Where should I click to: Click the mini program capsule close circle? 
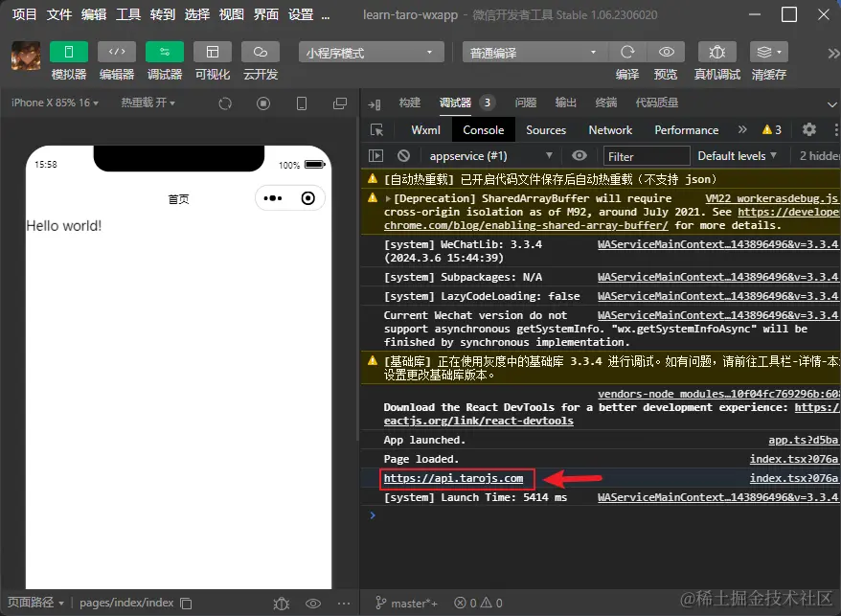(307, 198)
